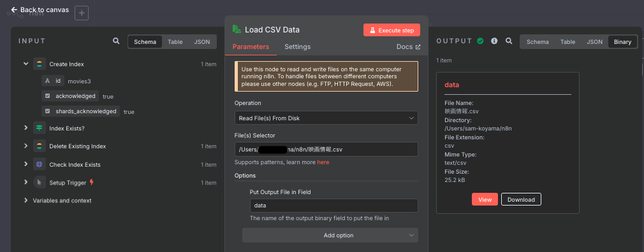
Task: Switch input view to JSON
Action: (201, 42)
